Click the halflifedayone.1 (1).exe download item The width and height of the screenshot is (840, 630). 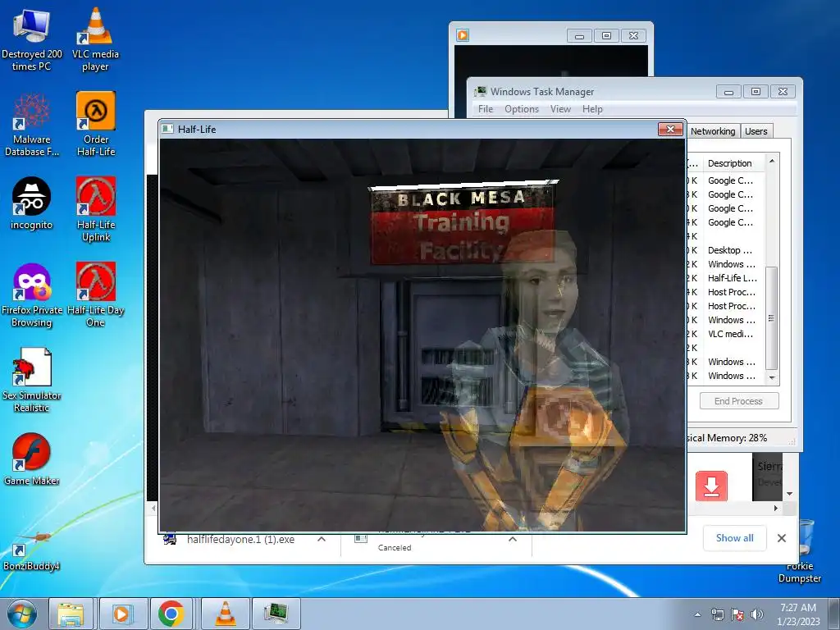click(x=240, y=540)
